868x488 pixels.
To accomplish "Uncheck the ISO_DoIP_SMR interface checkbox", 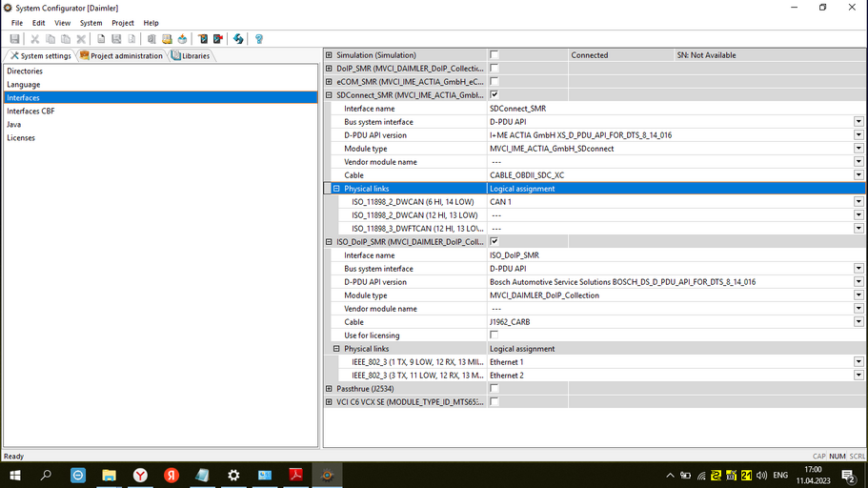I will [494, 241].
